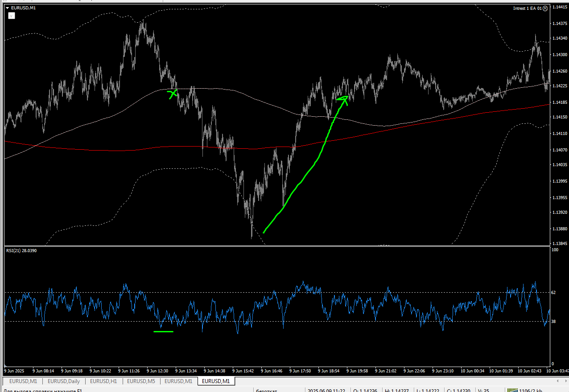Click the RSI(21) 28.0390 indicator label

tap(21, 250)
